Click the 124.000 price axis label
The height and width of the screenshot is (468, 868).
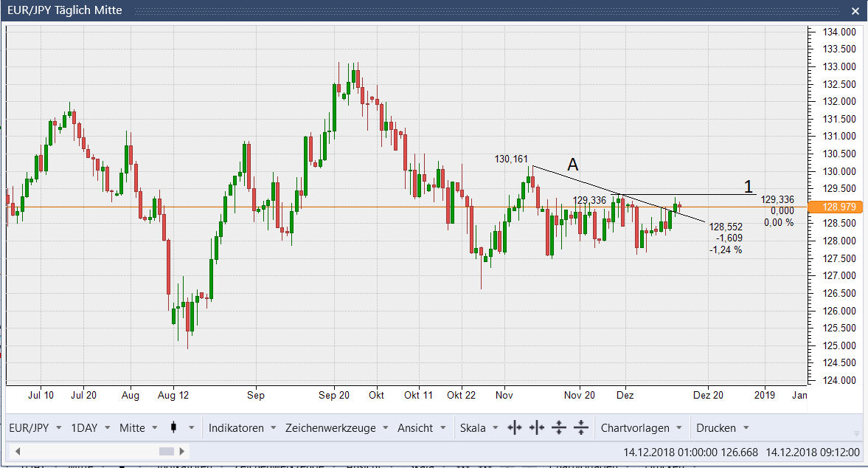point(839,380)
